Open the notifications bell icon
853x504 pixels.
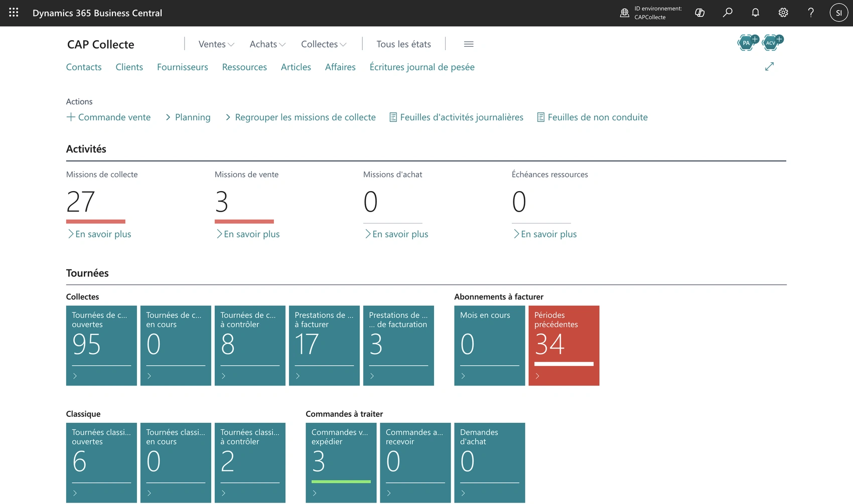tap(755, 13)
